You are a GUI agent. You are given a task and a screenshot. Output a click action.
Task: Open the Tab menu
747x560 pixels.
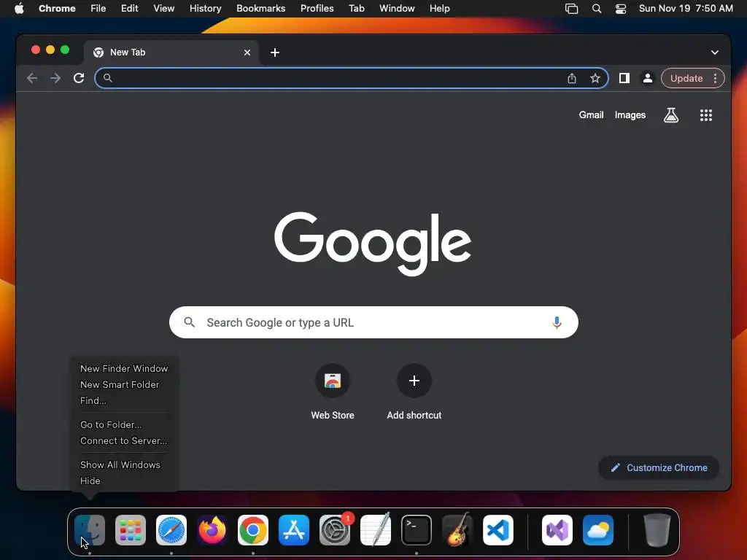pos(356,8)
